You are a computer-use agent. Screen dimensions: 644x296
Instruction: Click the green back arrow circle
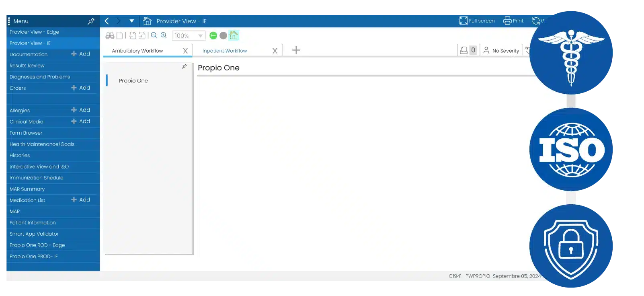click(213, 35)
